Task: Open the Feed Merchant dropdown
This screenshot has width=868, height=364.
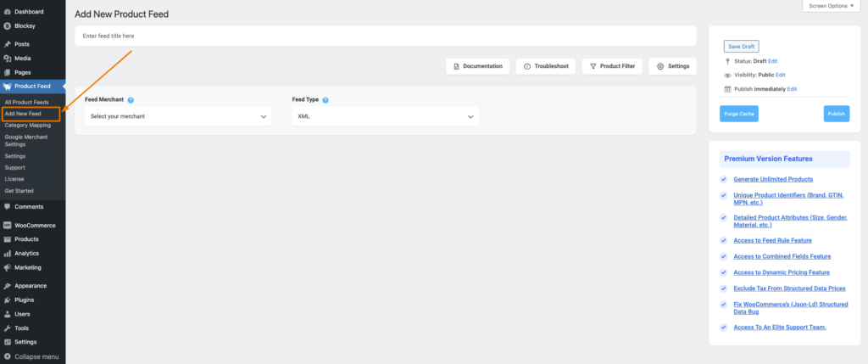Action: (178, 116)
